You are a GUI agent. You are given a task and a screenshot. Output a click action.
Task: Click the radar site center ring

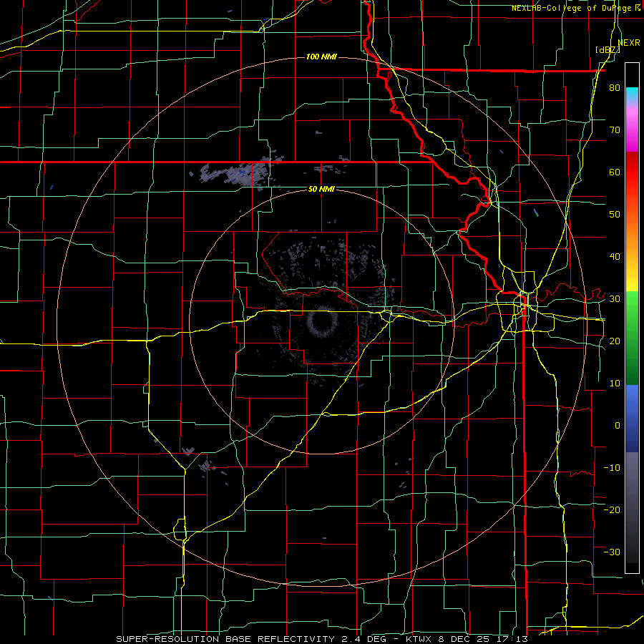click(x=321, y=321)
